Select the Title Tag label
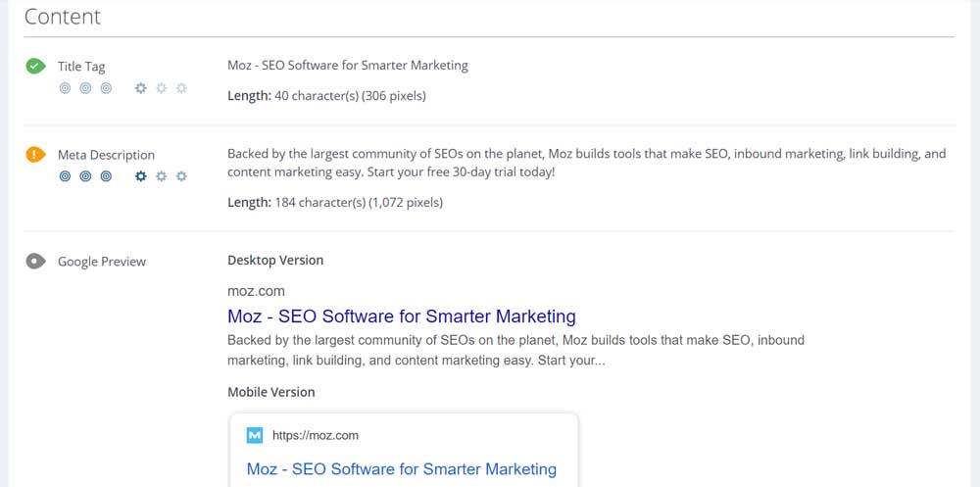Viewport: 980px width, 487px height. coord(81,67)
